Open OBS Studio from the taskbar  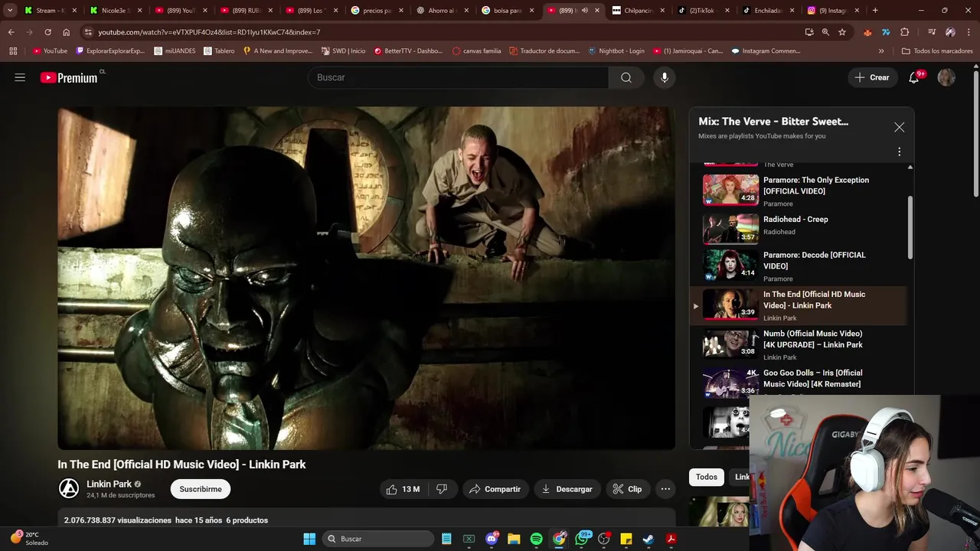click(x=603, y=539)
